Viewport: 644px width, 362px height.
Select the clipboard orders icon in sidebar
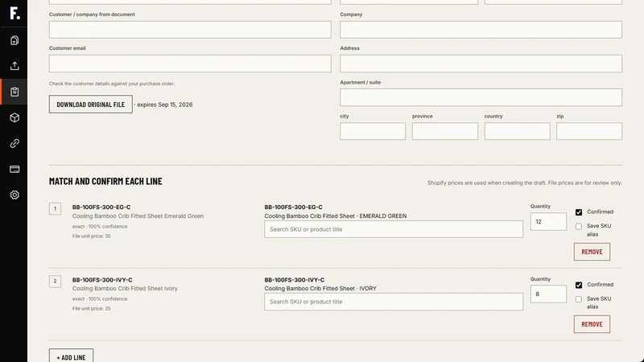pos(14,92)
